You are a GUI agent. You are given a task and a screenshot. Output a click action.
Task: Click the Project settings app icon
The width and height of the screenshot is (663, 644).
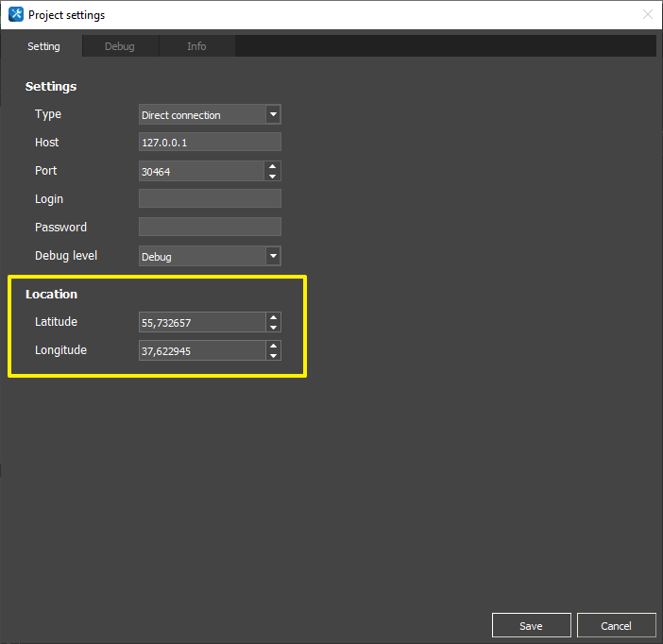point(16,14)
